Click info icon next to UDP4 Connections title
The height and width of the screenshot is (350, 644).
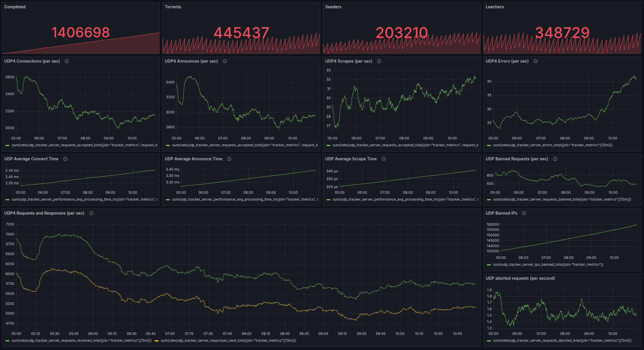coord(67,61)
